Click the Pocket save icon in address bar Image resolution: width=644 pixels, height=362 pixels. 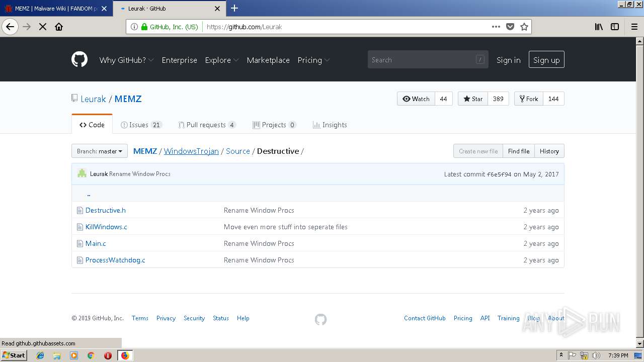[x=510, y=27]
